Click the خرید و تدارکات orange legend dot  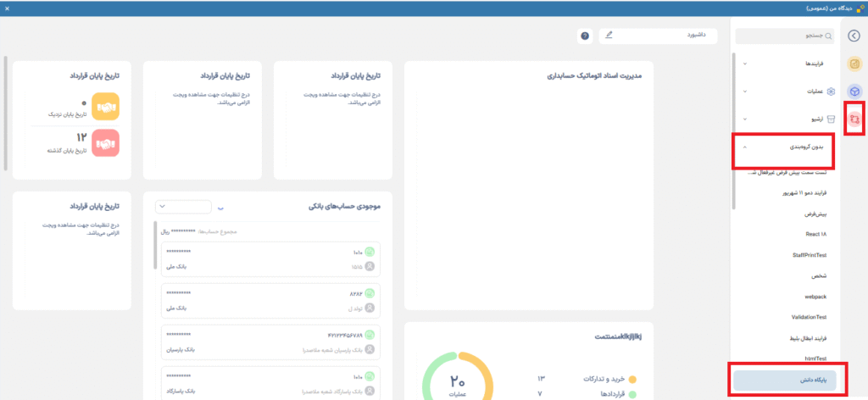click(632, 378)
